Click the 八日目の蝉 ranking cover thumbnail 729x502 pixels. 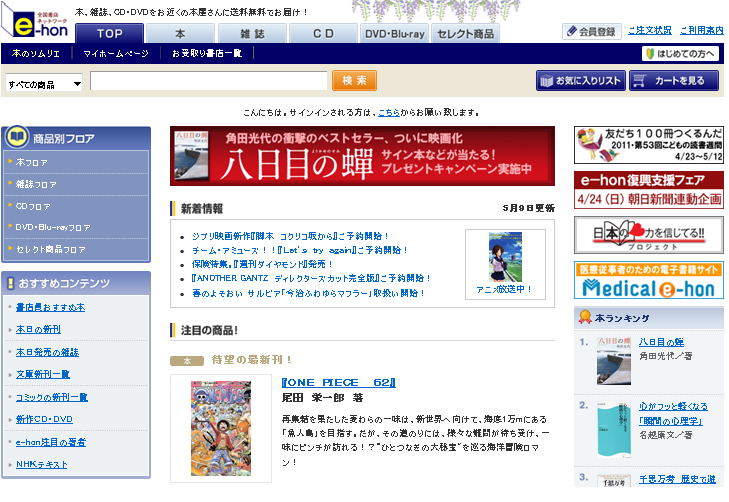tap(614, 361)
